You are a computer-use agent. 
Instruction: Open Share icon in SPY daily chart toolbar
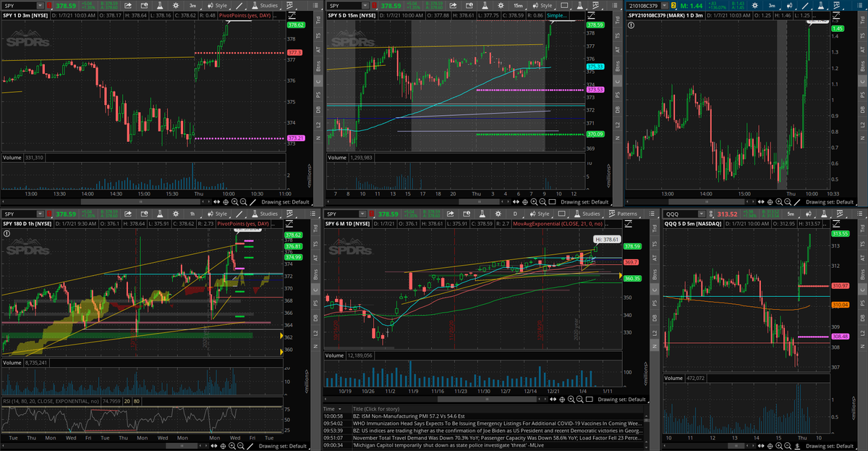point(450,214)
